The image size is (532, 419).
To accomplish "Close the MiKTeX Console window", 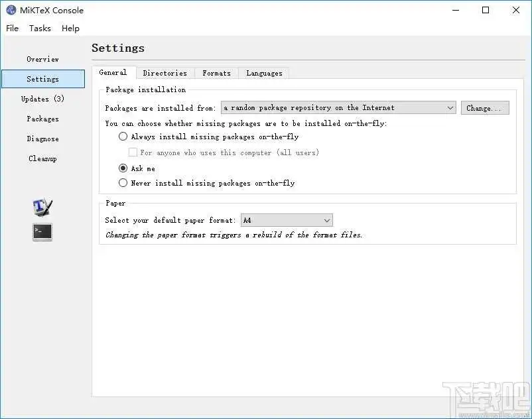I will (515, 10).
